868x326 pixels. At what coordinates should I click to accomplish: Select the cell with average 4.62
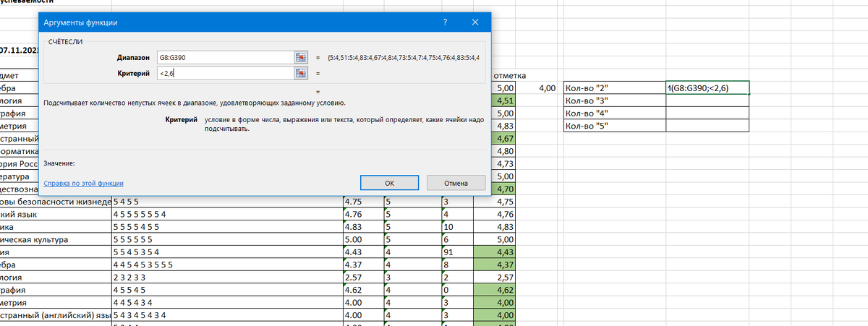click(x=363, y=290)
